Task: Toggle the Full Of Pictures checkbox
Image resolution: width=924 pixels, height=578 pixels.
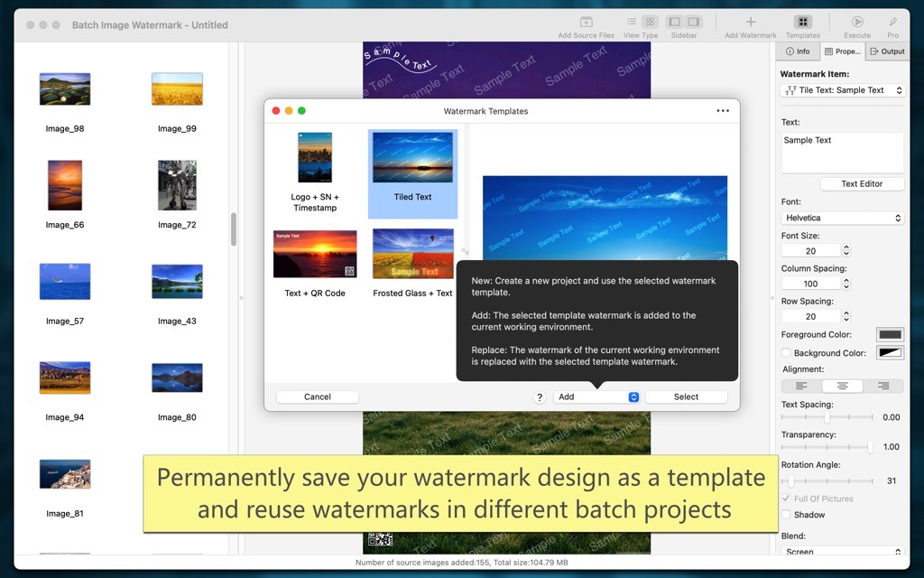Action: point(786,499)
